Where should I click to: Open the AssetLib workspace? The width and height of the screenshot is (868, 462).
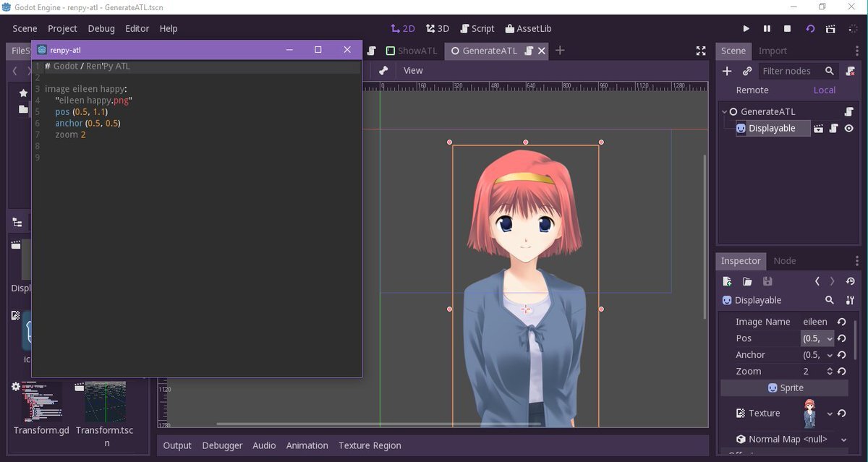[528, 28]
